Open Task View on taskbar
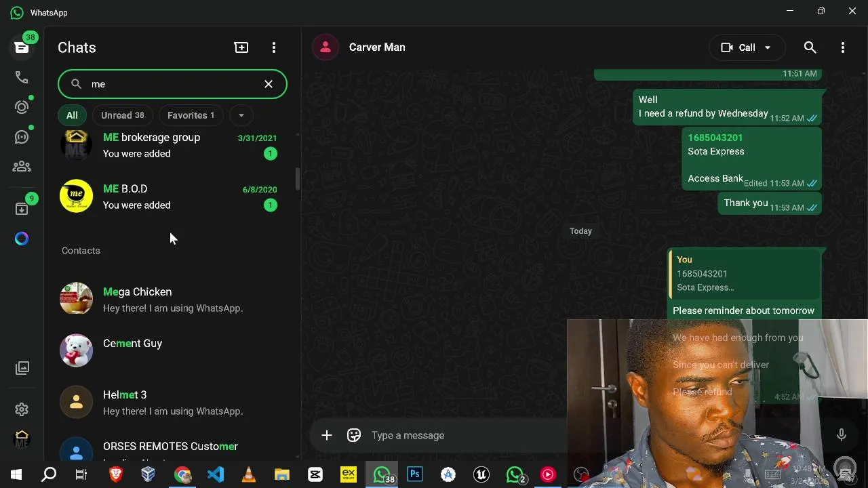868x488 pixels. pyautogui.click(x=81, y=474)
